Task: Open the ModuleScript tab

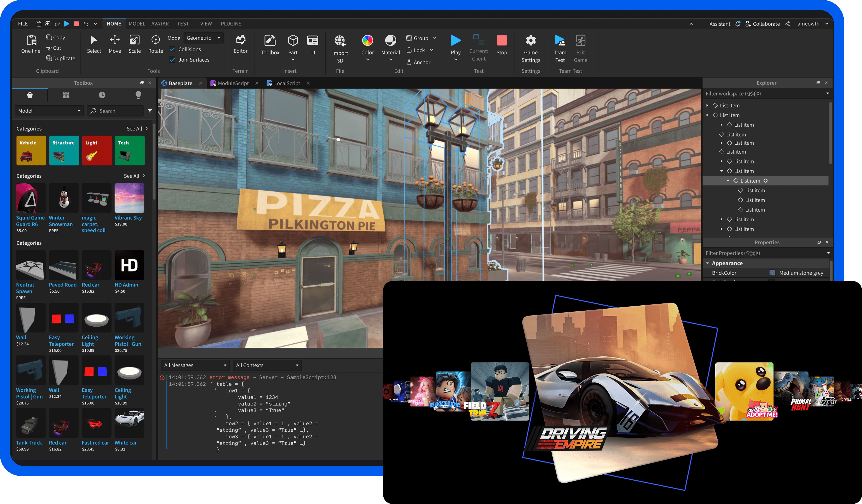Action: (233, 83)
